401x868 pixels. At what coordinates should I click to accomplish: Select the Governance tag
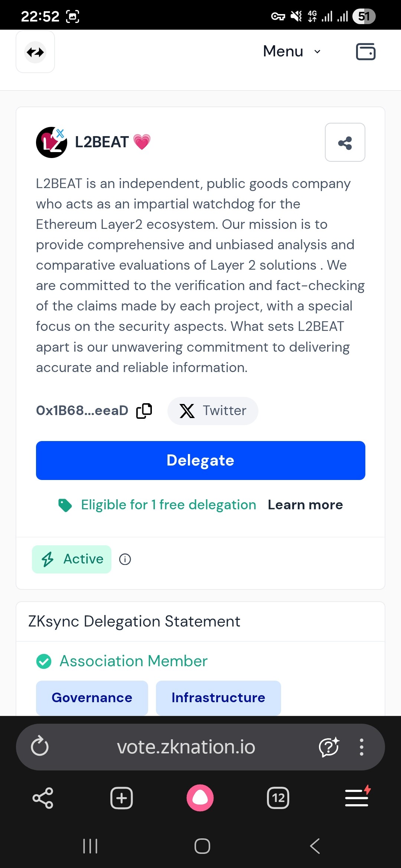92,698
